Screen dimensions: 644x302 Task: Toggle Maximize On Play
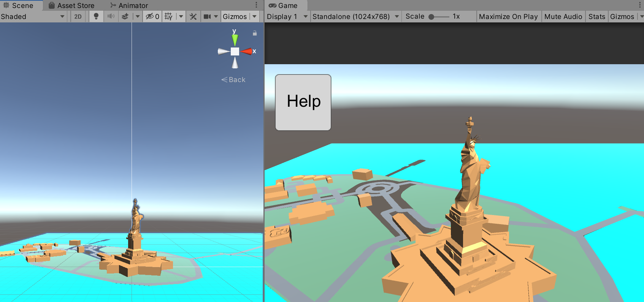[x=508, y=16]
